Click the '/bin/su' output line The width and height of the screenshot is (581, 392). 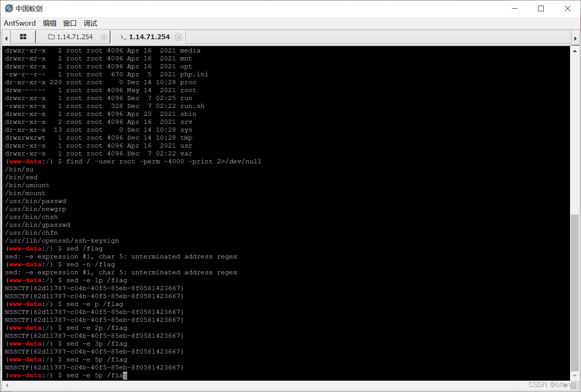(x=19, y=169)
